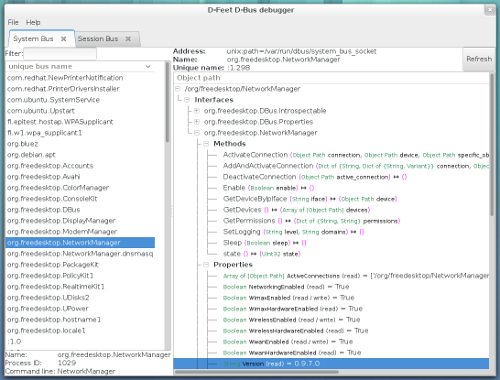This screenshot has width=500, height=380.
Task: Switch to the Session Bus tab
Action: point(98,39)
